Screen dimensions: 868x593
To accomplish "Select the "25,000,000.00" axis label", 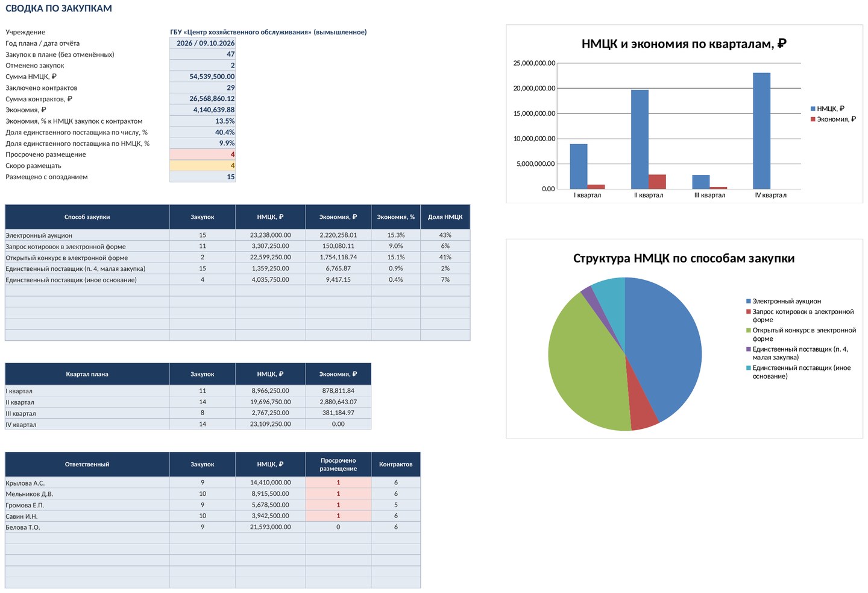I will pyautogui.click(x=534, y=63).
